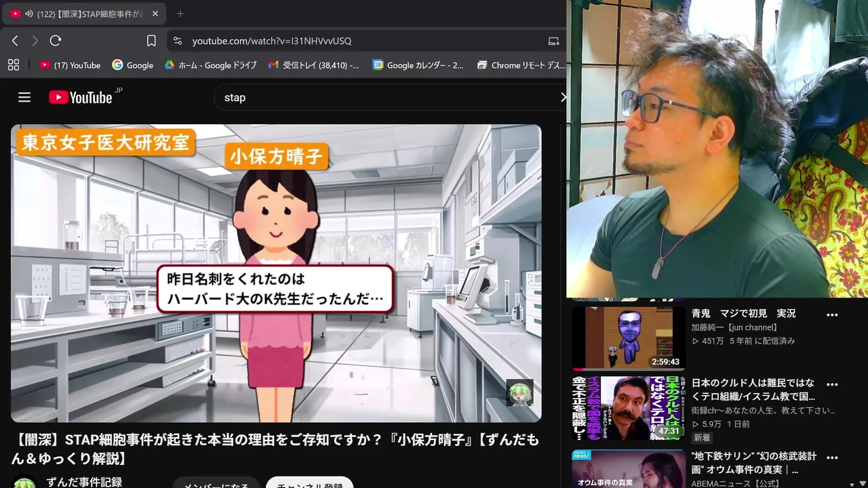This screenshot has width=868, height=488.
Task: Click the 451万 5年前 に配信済み text
Action: click(743, 341)
